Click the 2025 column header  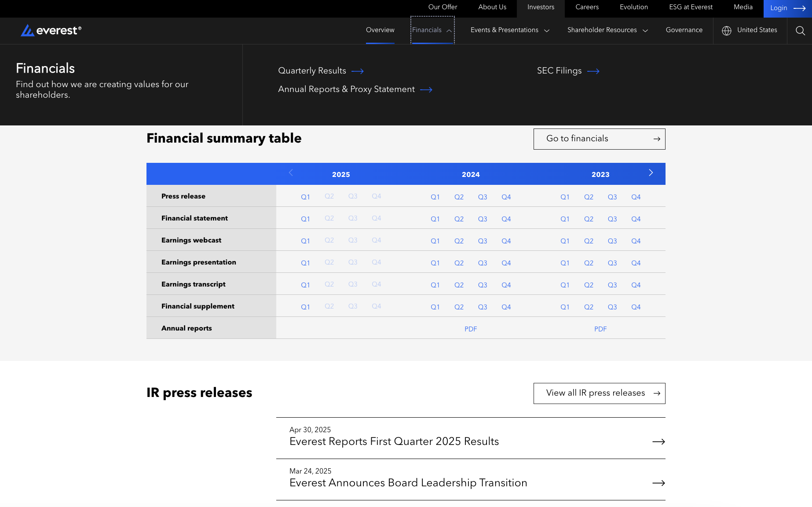341,175
